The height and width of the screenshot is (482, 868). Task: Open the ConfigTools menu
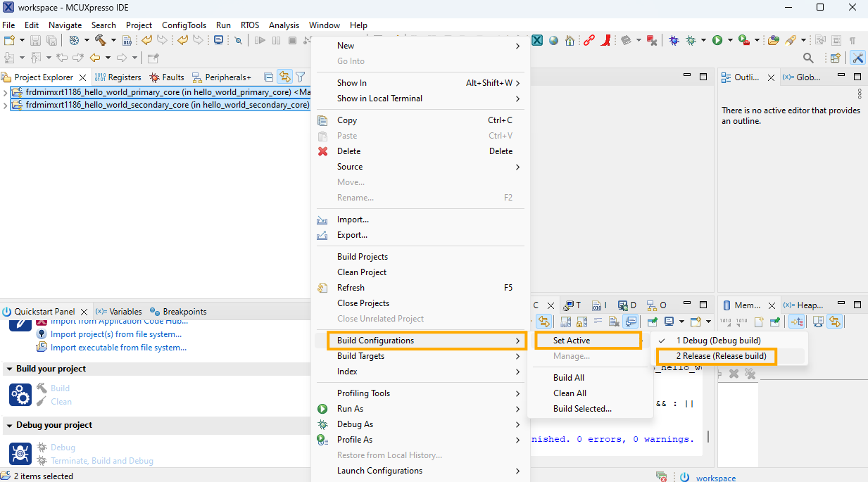point(184,25)
